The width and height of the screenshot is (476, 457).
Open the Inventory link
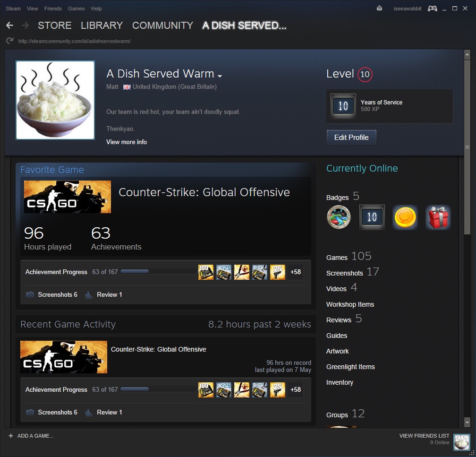coord(340,382)
